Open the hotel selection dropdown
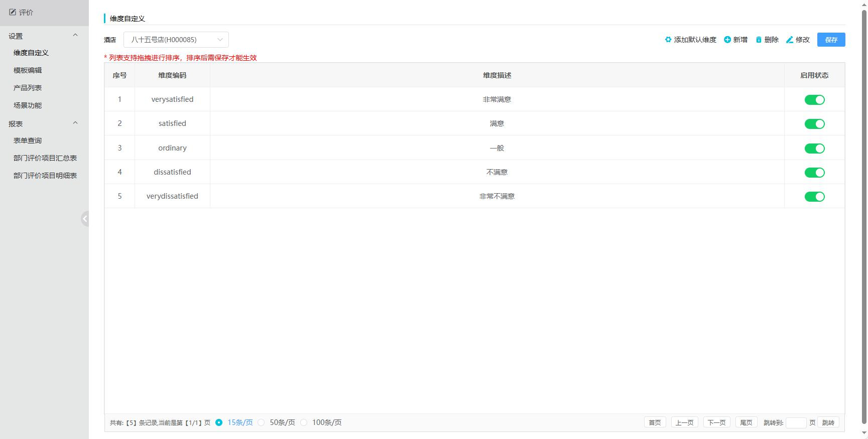 176,40
